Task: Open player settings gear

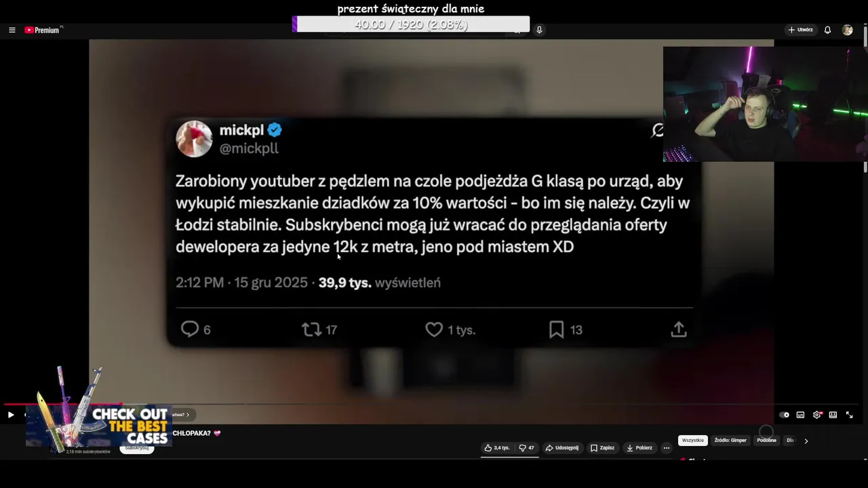Action: coord(817,415)
